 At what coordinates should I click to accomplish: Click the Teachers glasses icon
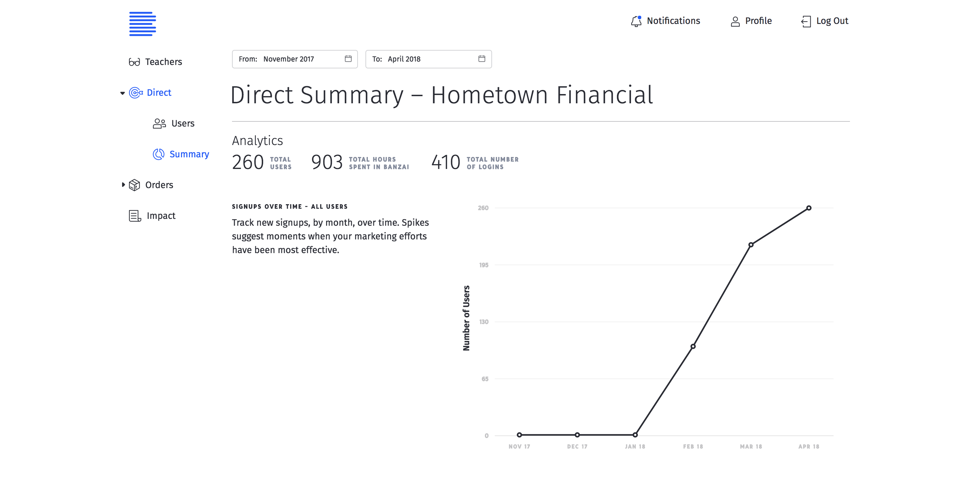tap(134, 62)
